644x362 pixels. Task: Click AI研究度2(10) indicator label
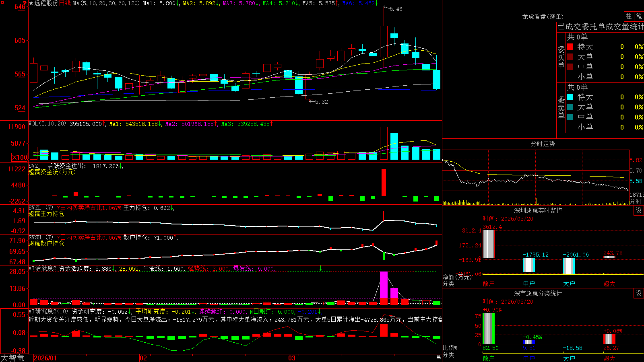pyautogui.click(x=48, y=311)
